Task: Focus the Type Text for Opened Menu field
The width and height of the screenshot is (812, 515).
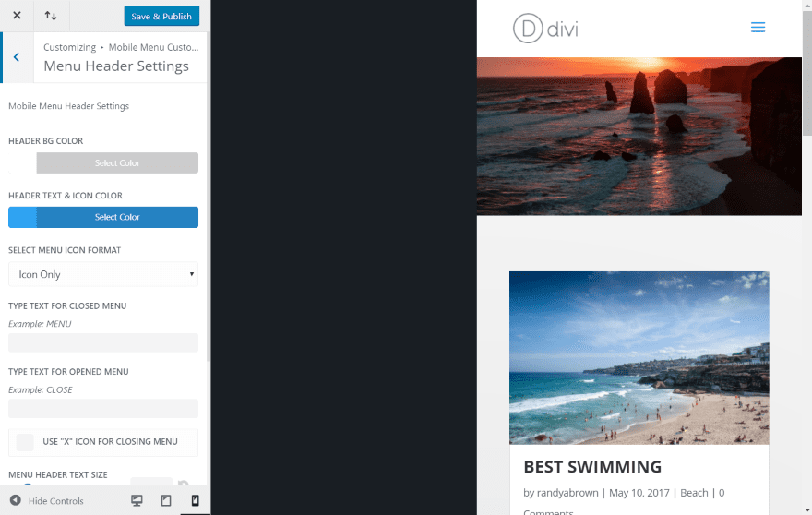Action: point(103,408)
